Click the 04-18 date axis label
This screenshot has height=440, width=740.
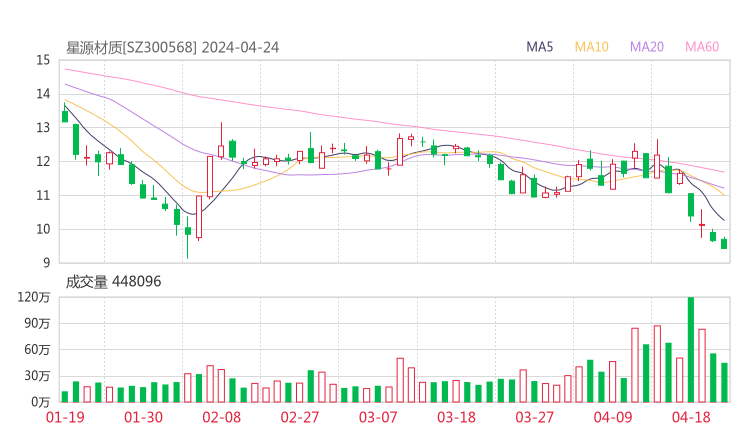pos(691,417)
